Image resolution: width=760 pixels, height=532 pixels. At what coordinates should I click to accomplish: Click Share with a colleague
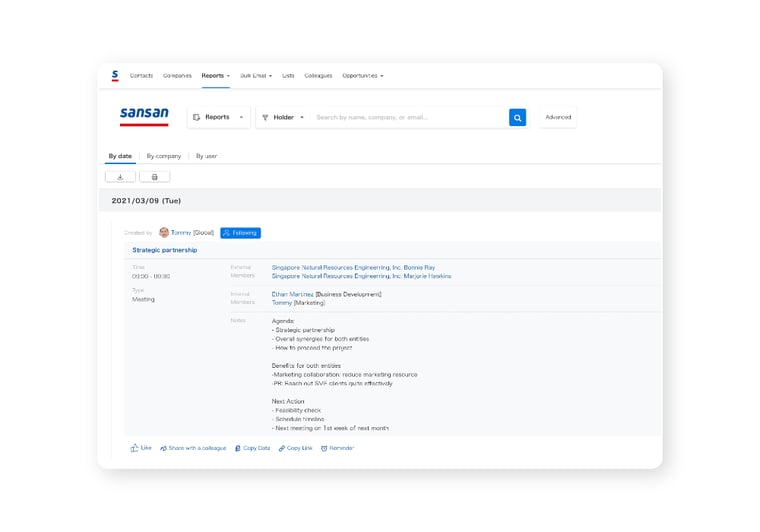pos(193,448)
